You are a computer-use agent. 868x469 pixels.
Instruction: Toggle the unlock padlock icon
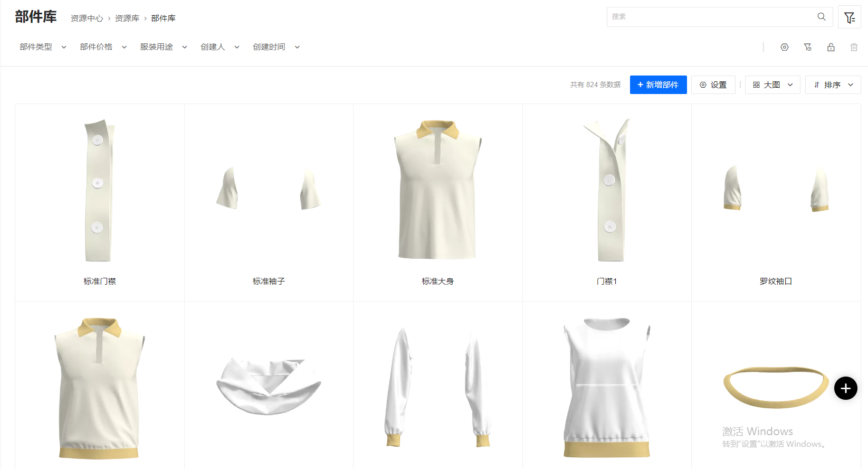[831, 48]
